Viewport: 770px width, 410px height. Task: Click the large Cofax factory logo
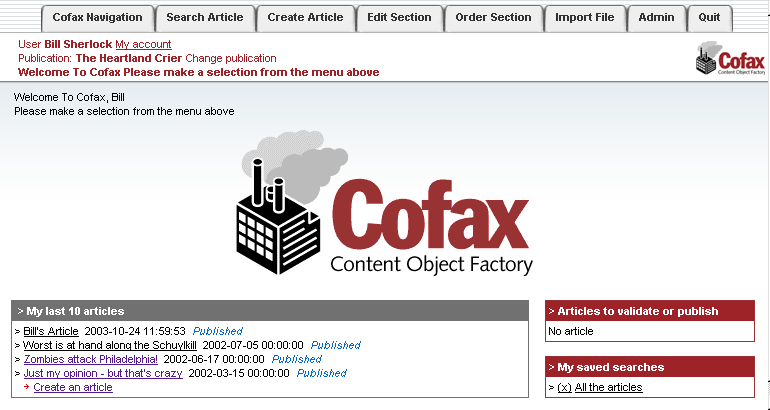pyautogui.click(x=385, y=203)
